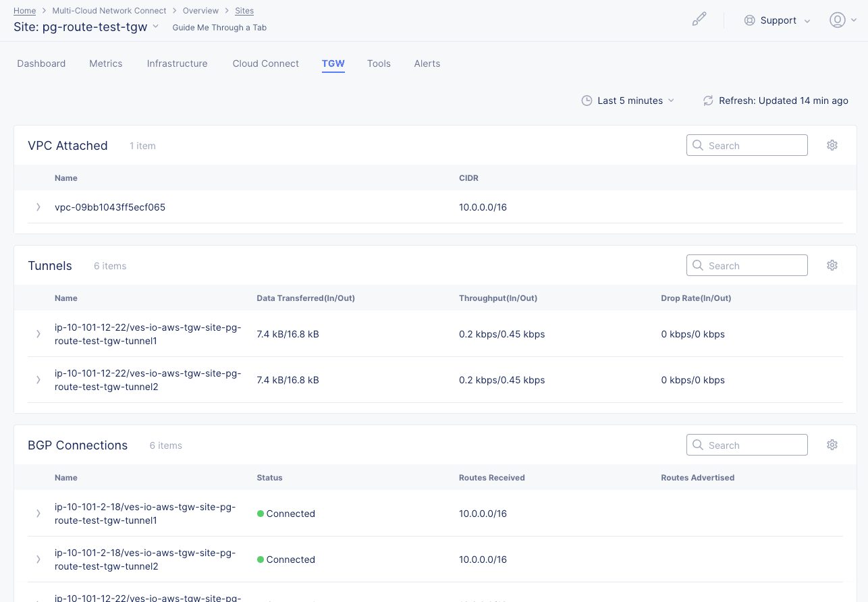
Task: Switch to the Tools tab
Action: click(379, 63)
